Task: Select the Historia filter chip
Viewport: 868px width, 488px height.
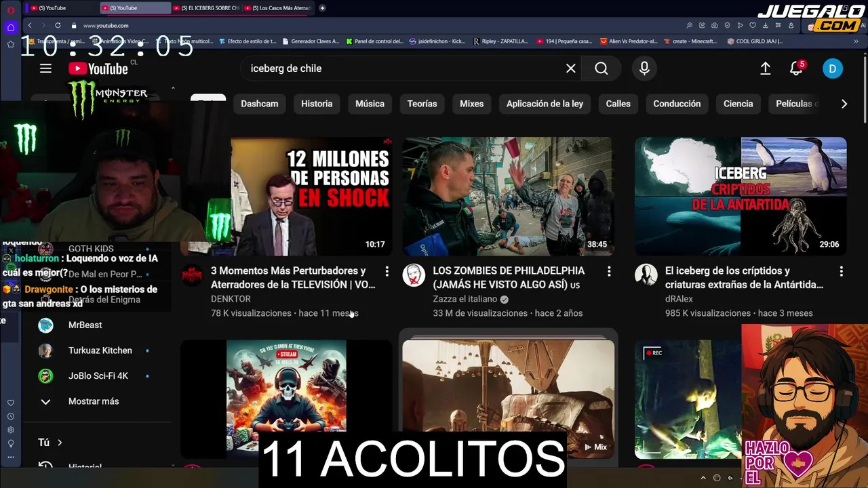Action: (x=317, y=104)
